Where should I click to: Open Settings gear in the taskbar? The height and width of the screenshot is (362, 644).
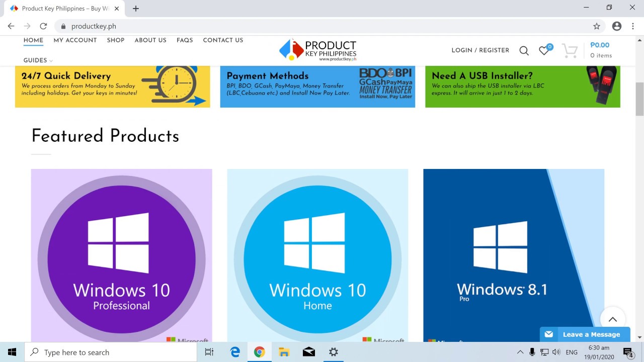pyautogui.click(x=333, y=352)
